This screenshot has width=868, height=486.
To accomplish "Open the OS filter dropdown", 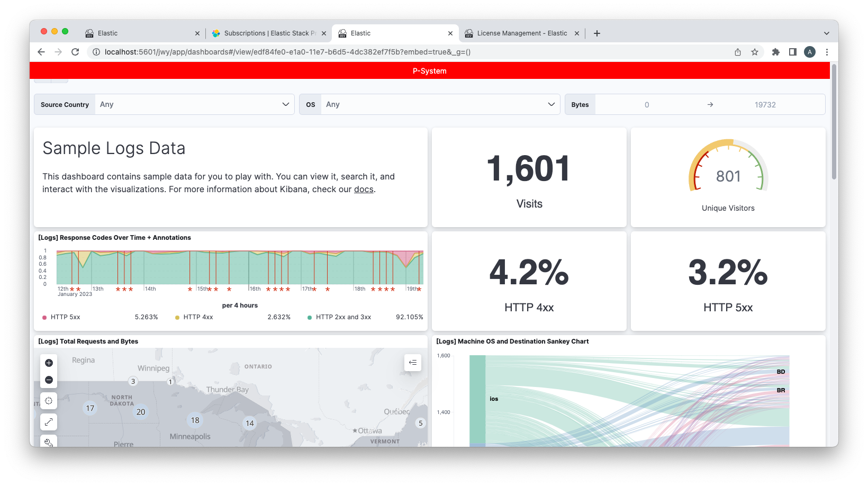I will coord(551,104).
